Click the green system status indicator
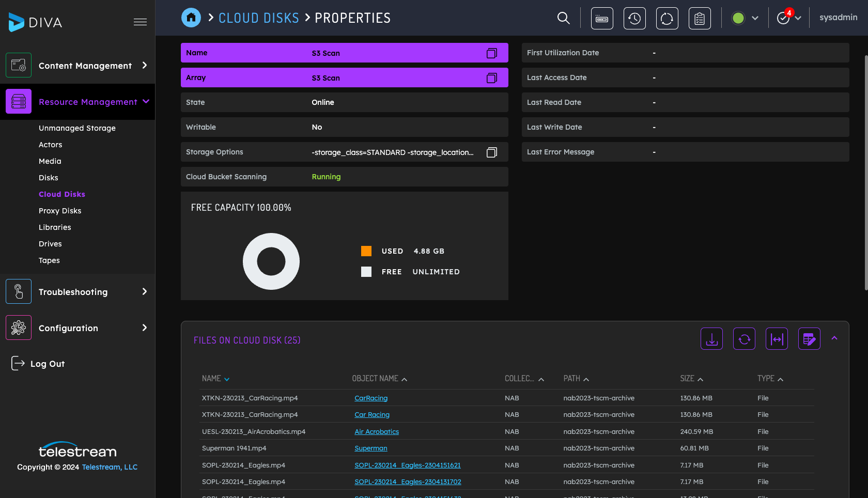868x498 pixels. click(738, 18)
